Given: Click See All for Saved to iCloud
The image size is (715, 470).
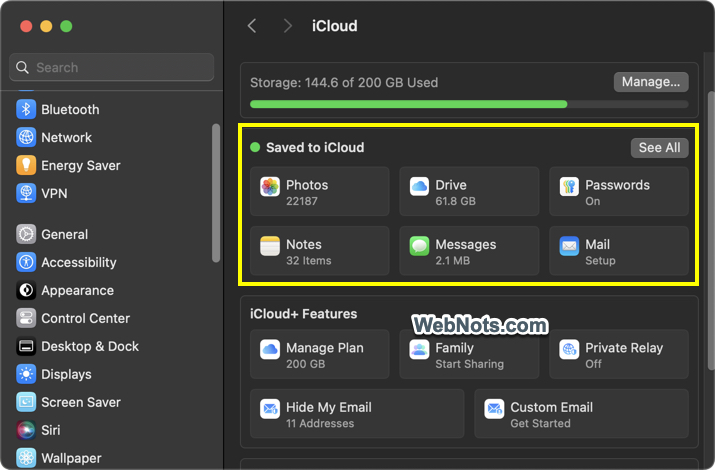Looking at the screenshot, I should tap(659, 148).
